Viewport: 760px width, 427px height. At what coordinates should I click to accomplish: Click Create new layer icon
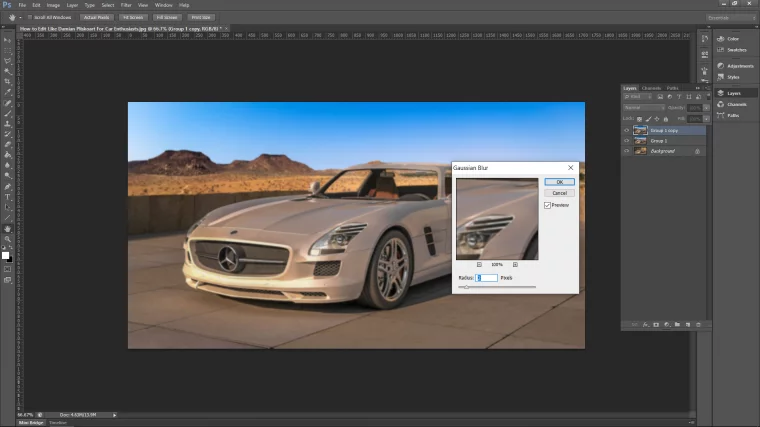688,325
